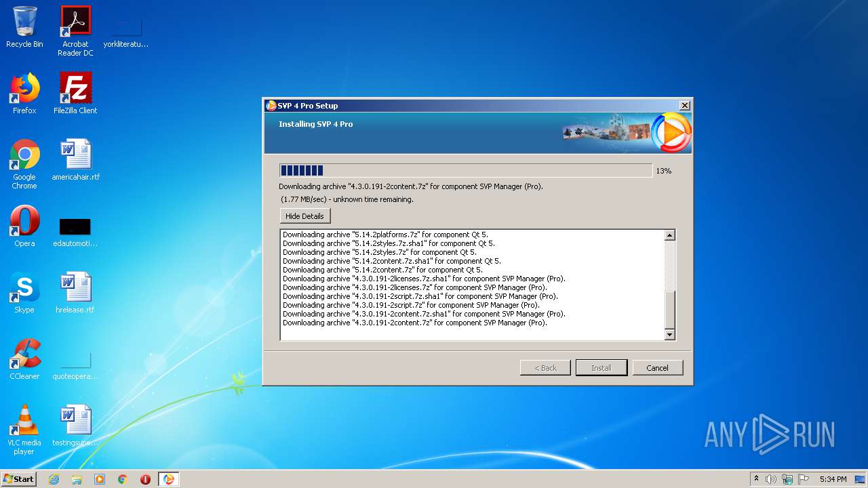Close the SVP 4 Pro Setup window
The height and width of the screenshot is (488, 868).
[x=684, y=106]
